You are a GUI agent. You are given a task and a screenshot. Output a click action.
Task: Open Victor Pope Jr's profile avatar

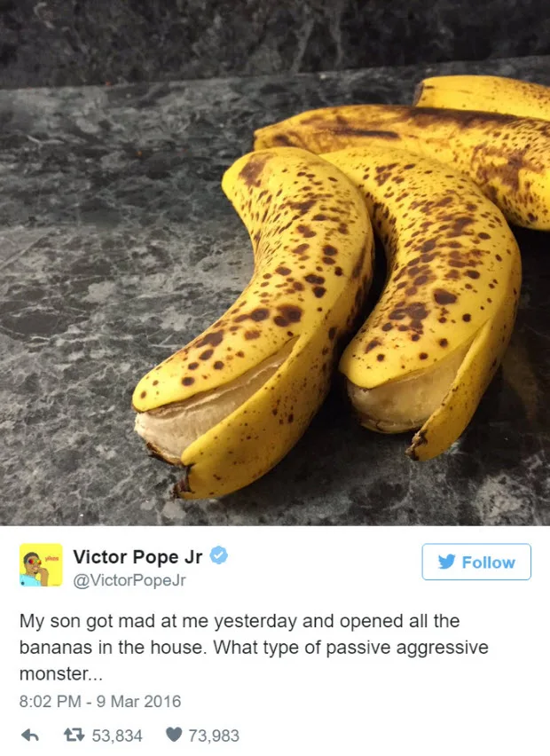click(41, 565)
